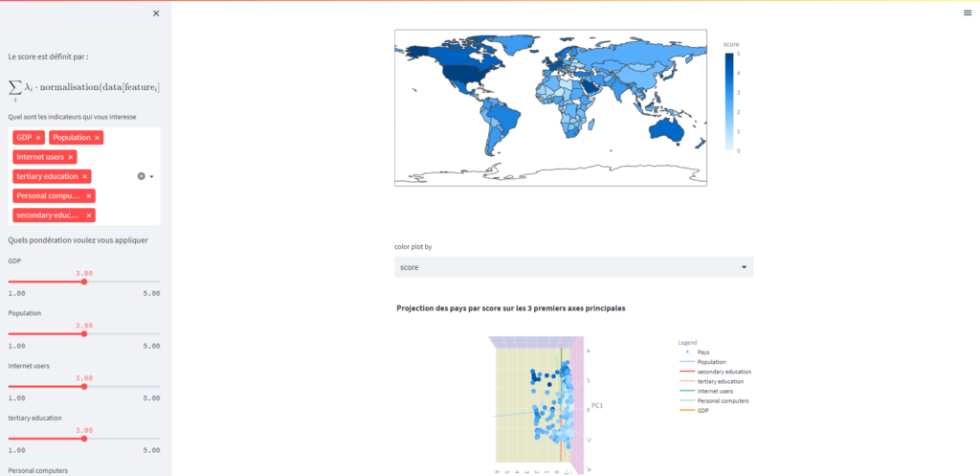The width and height of the screenshot is (980, 476).
Task: Remove the secondary education tag
Action: coord(89,215)
